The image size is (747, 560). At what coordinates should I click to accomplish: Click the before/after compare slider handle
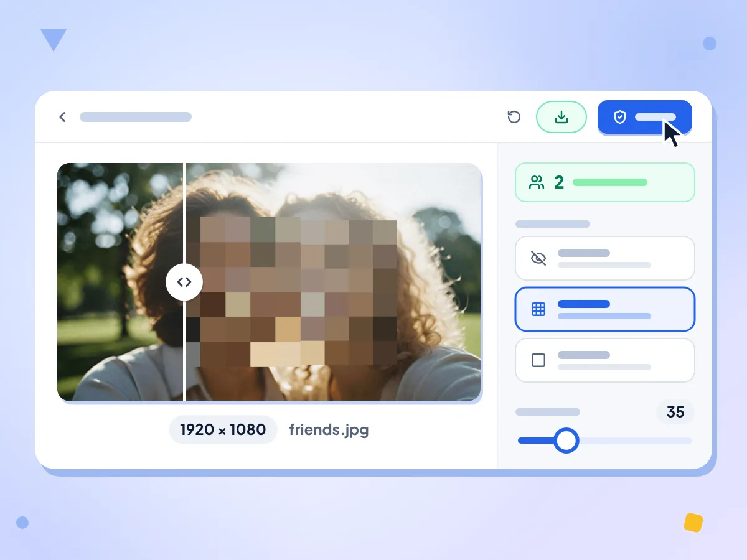(x=184, y=282)
